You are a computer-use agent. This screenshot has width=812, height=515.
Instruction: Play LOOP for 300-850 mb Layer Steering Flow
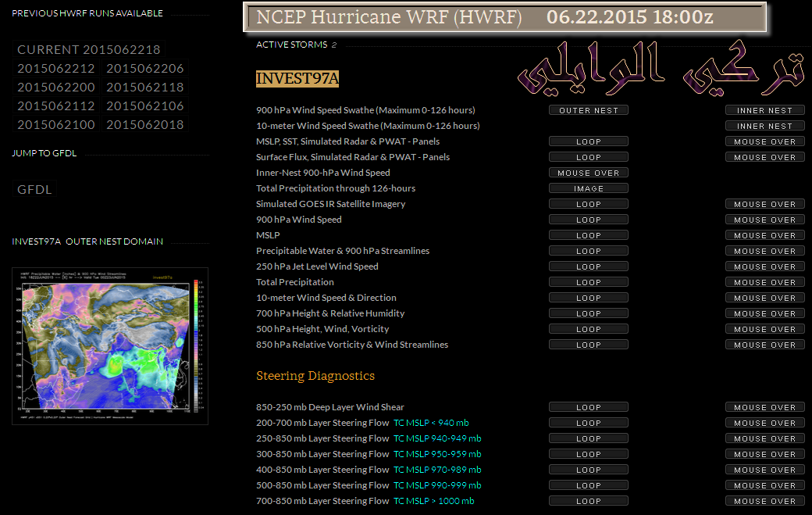[588, 454]
